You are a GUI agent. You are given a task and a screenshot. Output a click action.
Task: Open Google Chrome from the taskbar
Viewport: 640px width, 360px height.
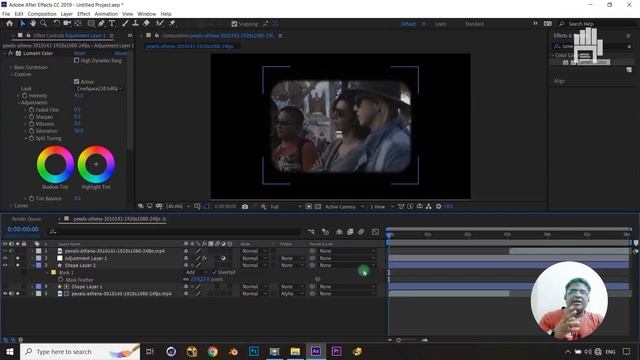(x=212, y=351)
